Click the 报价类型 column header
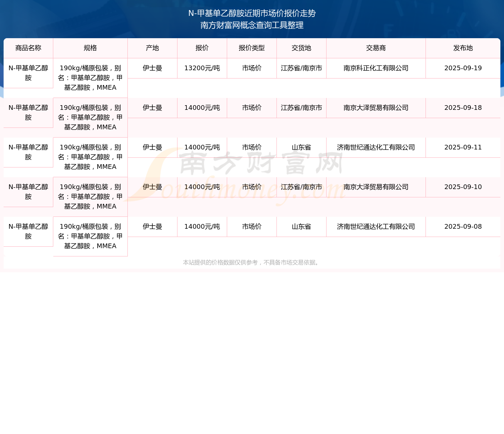The height and width of the screenshot is (434, 504). (252, 48)
